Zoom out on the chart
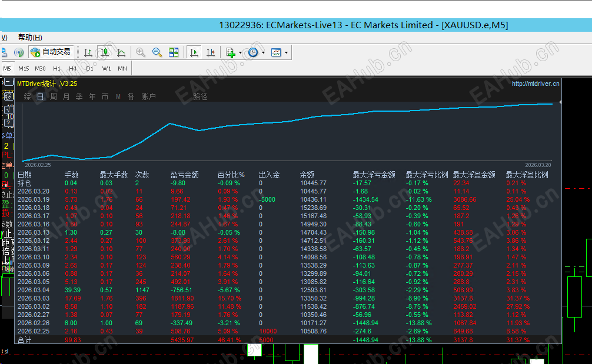Viewport: 592px width, 364px height. coord(157,52)
